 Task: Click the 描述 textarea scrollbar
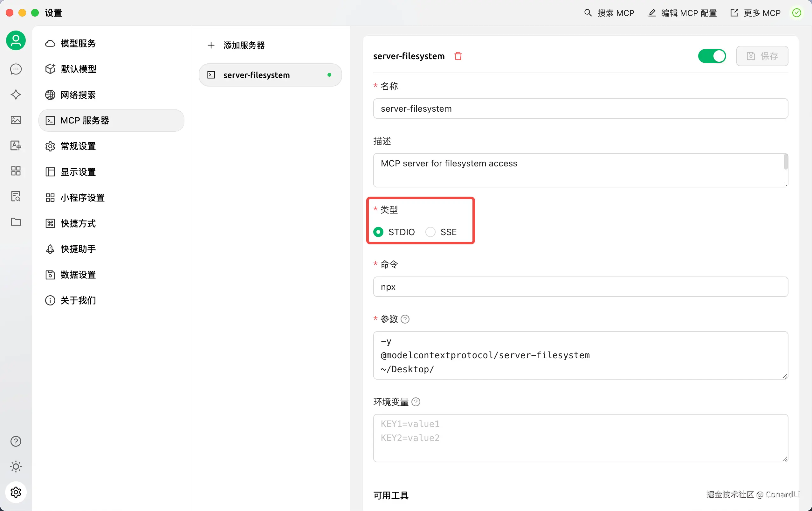tap(786, 162)
